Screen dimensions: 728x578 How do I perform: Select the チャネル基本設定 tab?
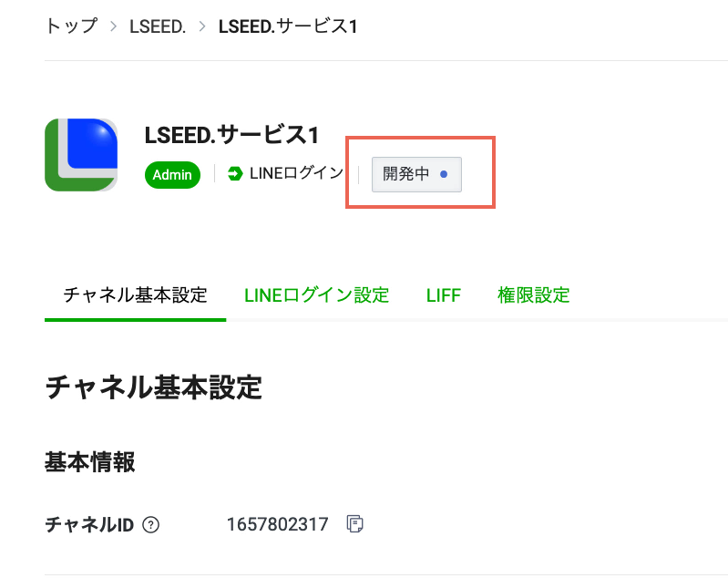(135, 295)
